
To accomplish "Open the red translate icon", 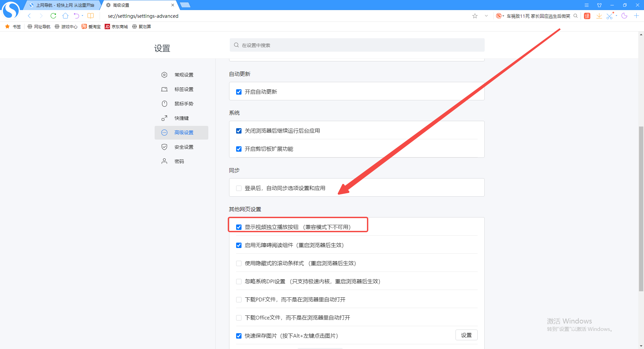I will click(587, 16).
